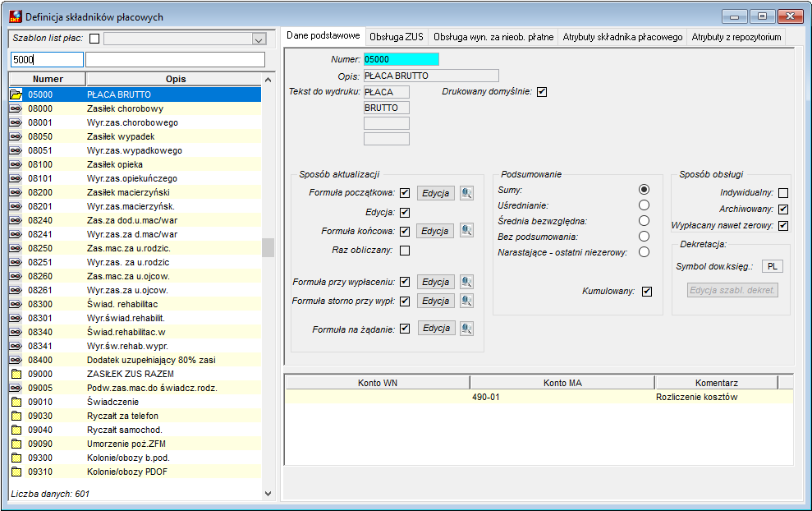Click the link icon beside 08300 Świad. rehabilitac

coord(16,304)
